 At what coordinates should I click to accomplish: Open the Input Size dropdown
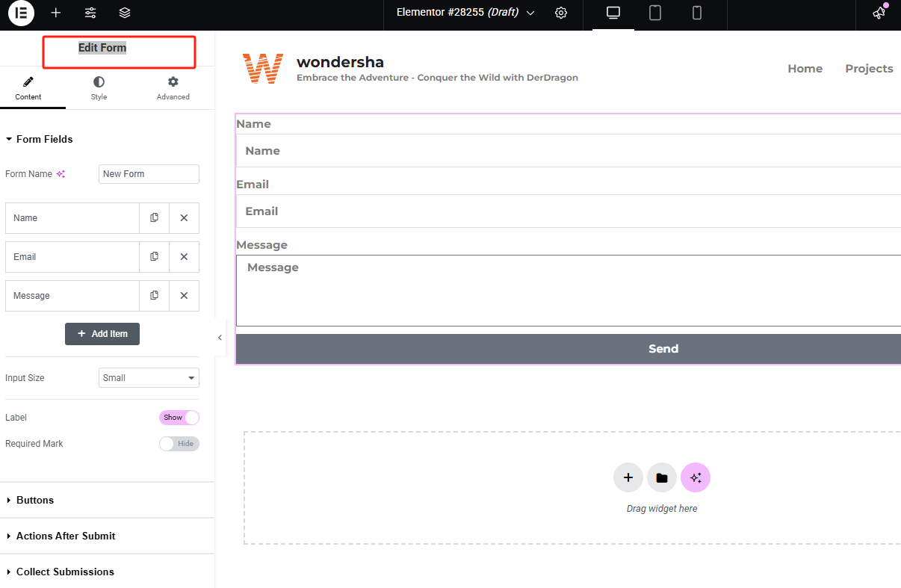point(149,378)
